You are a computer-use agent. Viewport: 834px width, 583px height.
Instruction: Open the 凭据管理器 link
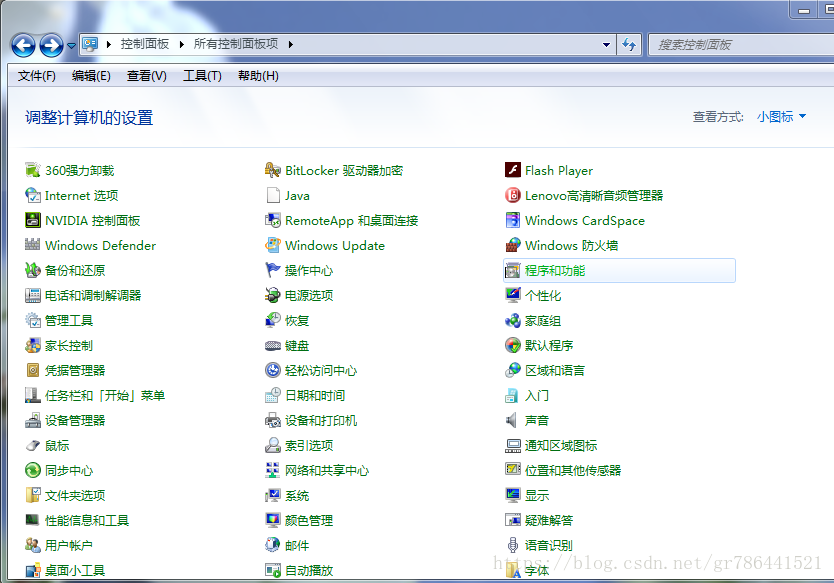pos(75,370)
